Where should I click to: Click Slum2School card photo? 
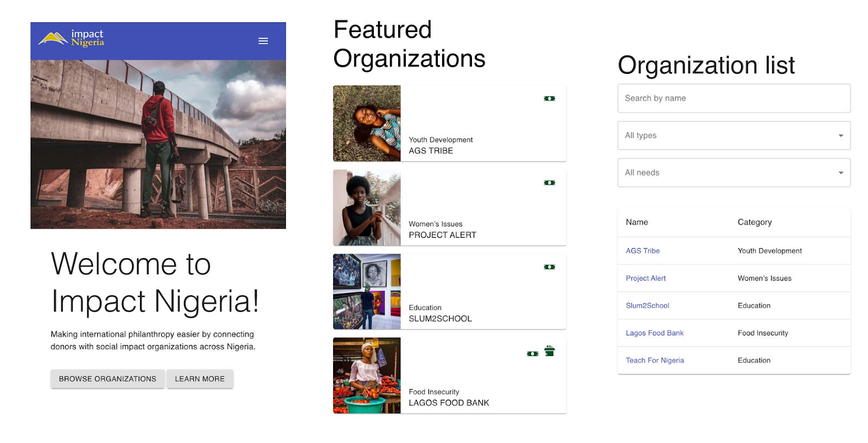click(367, 292)
